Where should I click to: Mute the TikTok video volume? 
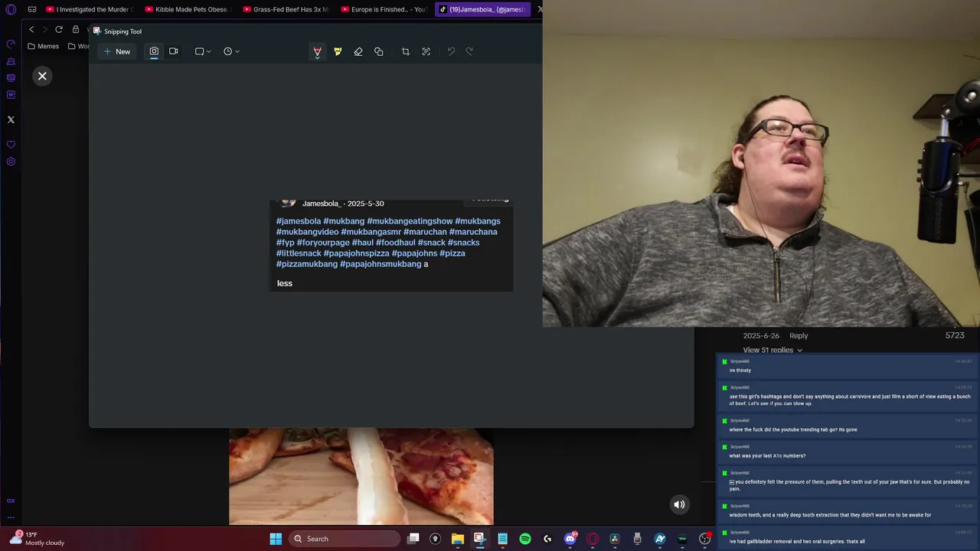coord(679,504)
